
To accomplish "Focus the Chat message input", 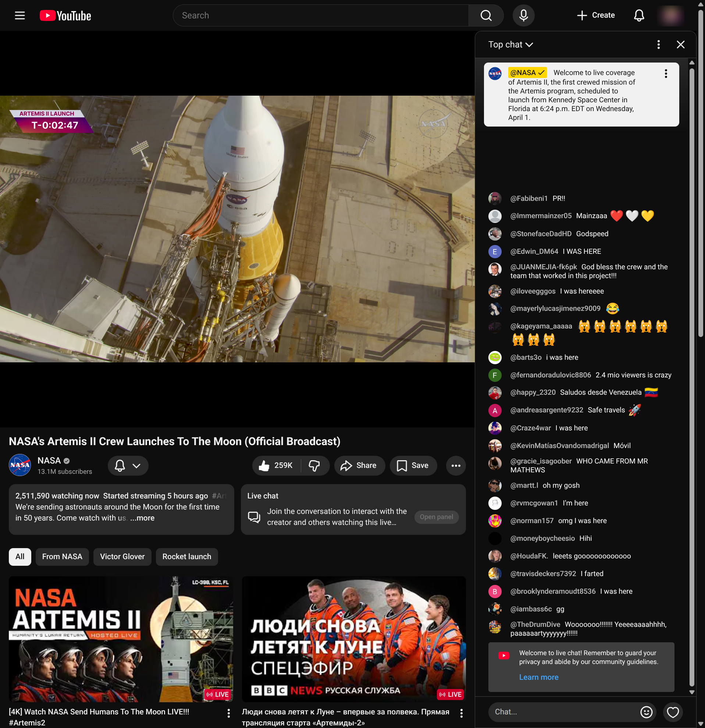I will coord(564,712).
